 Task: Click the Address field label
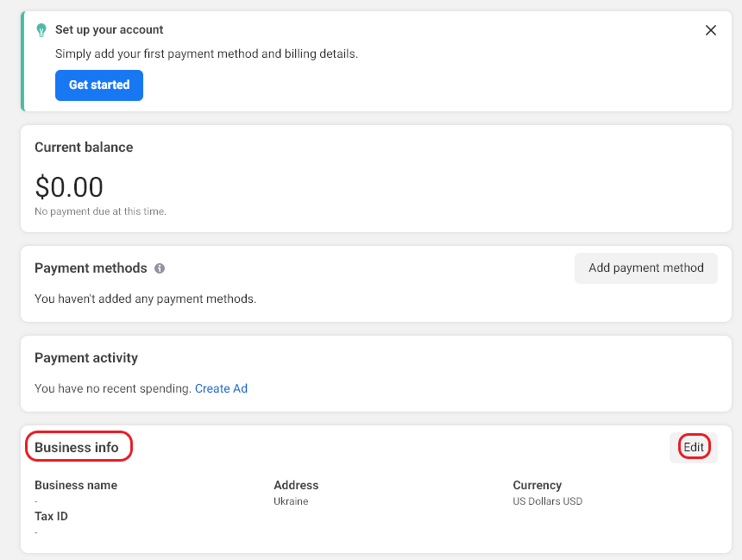tap(296, 485)
